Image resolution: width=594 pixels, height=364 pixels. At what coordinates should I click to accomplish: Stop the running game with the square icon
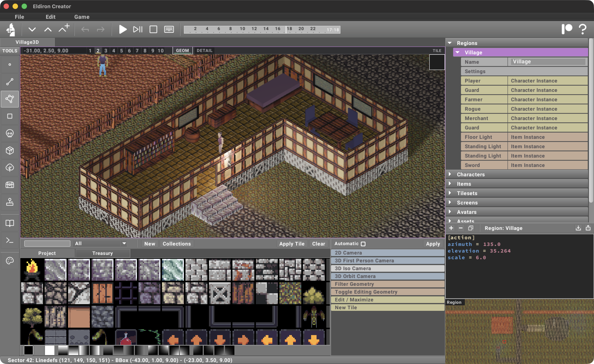coord(153,29)
